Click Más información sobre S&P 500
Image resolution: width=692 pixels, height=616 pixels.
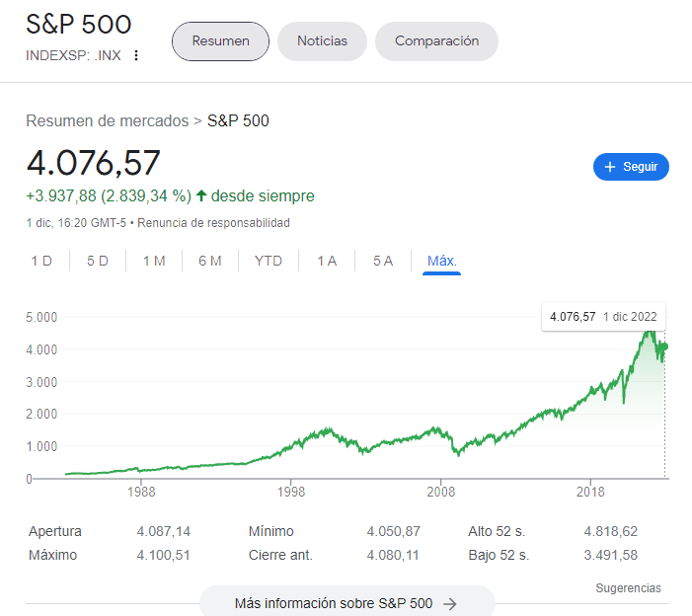(x=333, y=603)
